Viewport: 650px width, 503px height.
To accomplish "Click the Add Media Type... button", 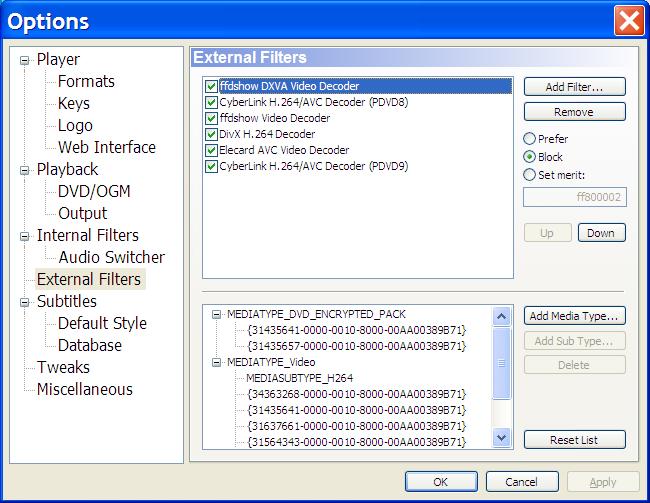I will pyautogui.click(x=575, y=316).
